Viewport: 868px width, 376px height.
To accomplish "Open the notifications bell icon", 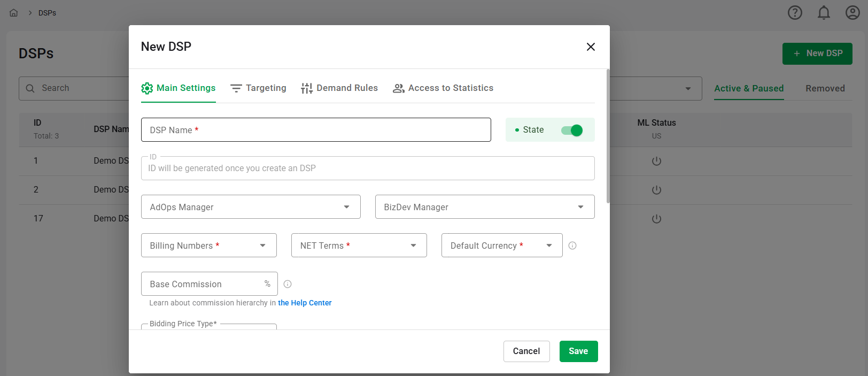I will [x=824, y=13].
